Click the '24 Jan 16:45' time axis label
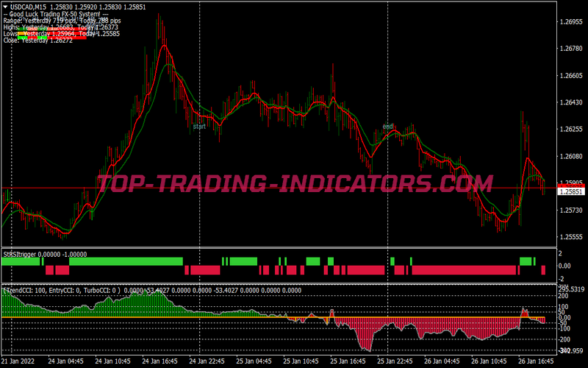 point(159,361)
